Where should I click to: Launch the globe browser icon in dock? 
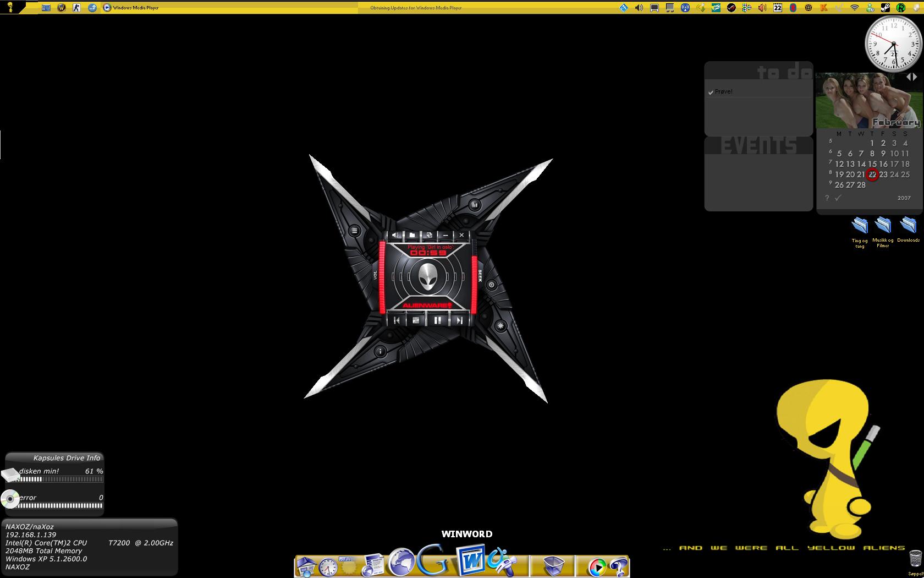pos(402,562)
